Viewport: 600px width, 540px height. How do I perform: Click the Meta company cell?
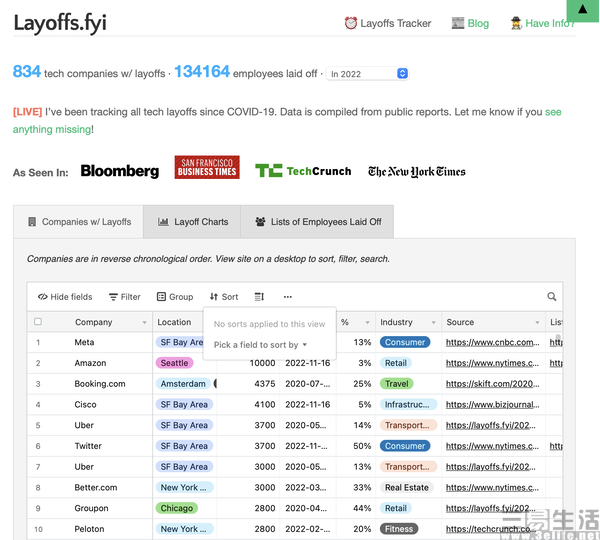pyautogui.click(x=84, y=342)
